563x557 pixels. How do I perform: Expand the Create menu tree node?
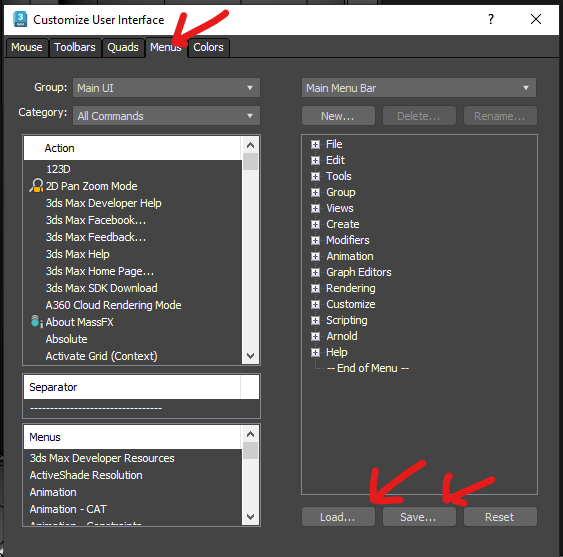(315, 224)
